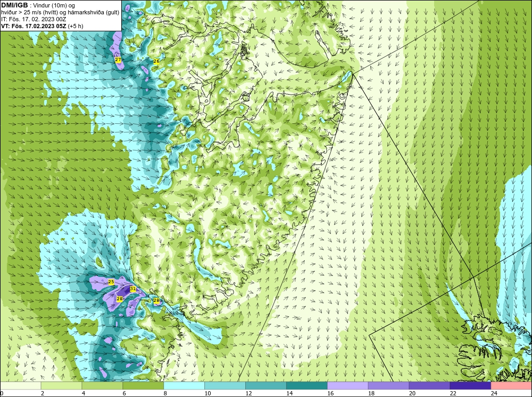532x397 pixels.
Task: Click the yellow 28 label directly below label 25
Action: (119, 299)
